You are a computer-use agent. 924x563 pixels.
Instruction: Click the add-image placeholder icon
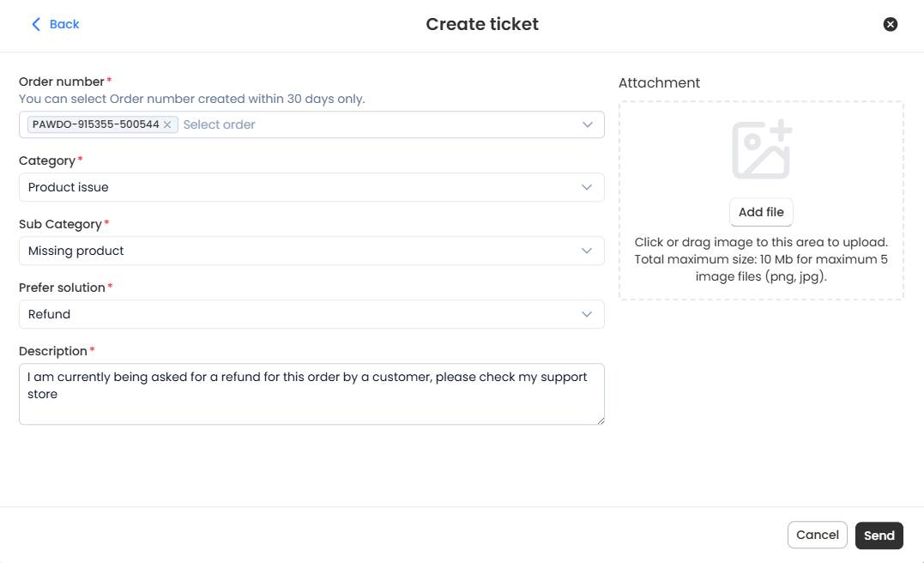point(761,149)
